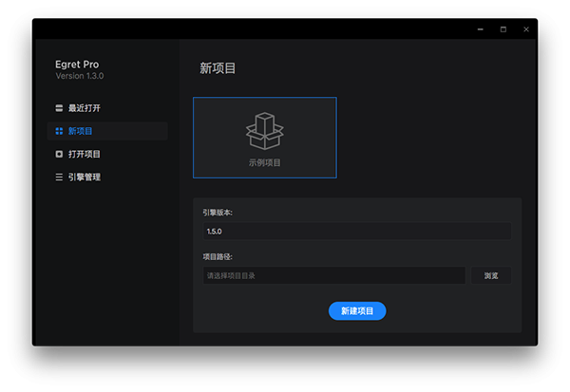The height and width of the screenshot is (392, 570).
Task: Click the list icon beside 引擎管理
Action: tap(59, 177)
